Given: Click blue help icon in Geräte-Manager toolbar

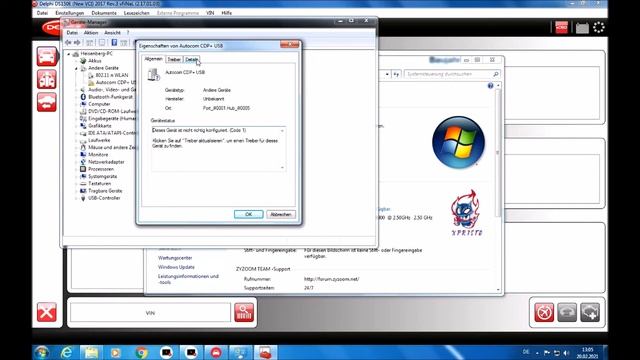Looking at the screenshot, I should click(114, 42).
